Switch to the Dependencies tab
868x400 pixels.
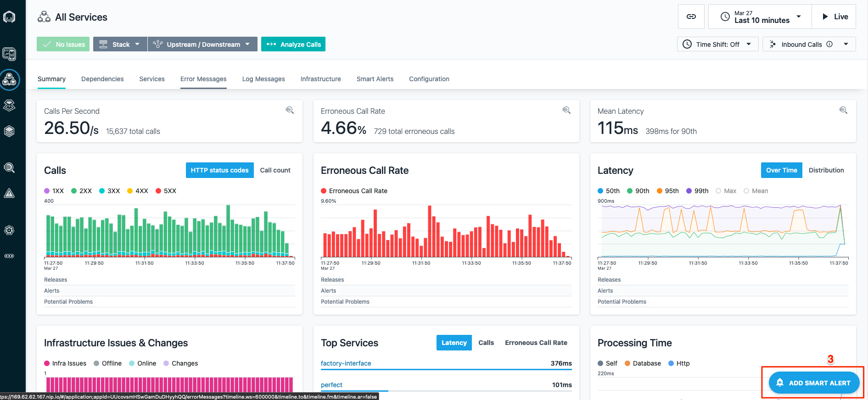pyautogui.click(x=102, y=79)
